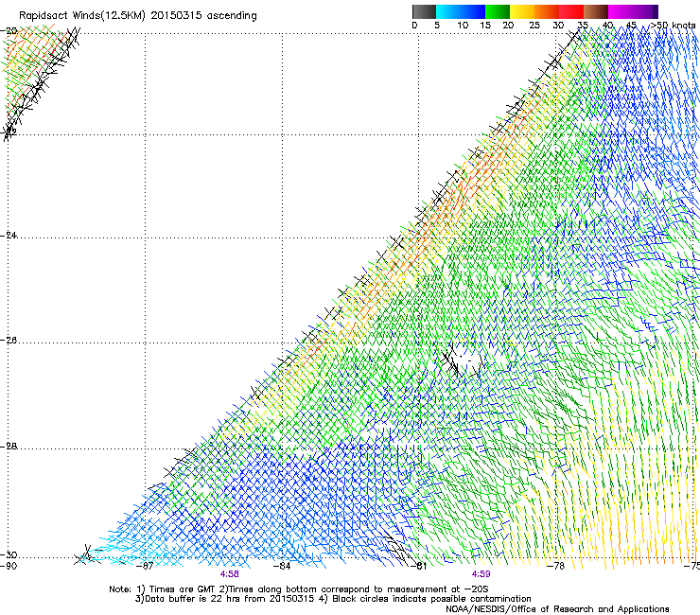Viewport: 700px width, 615px height.
Task: Click the -30 latitude axis label
Action: (9, 555)
